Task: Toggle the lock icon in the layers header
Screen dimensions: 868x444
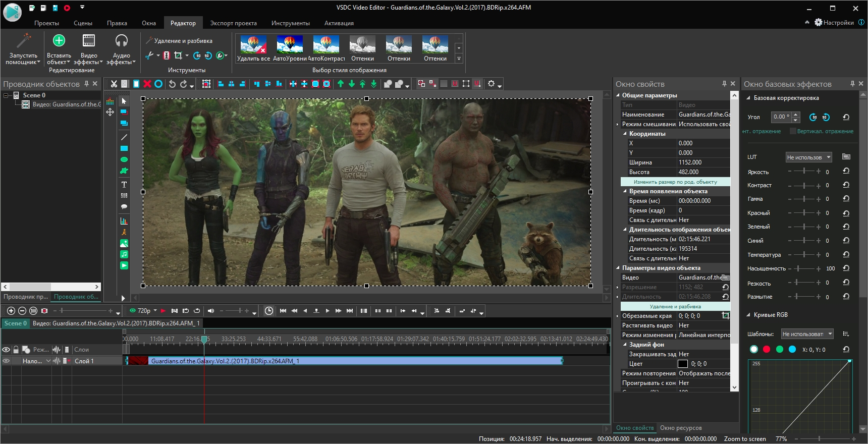Action: pyautogui.click(x=16, y=350)
